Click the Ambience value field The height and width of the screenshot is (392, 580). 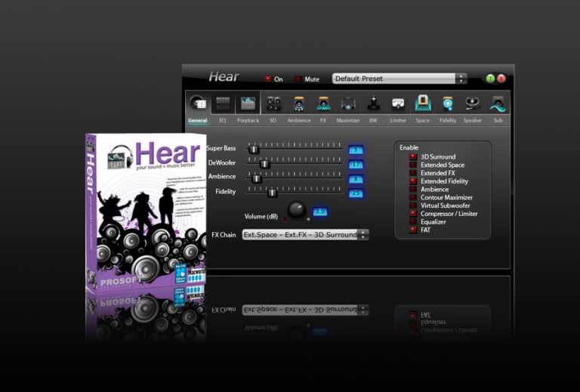356,179
